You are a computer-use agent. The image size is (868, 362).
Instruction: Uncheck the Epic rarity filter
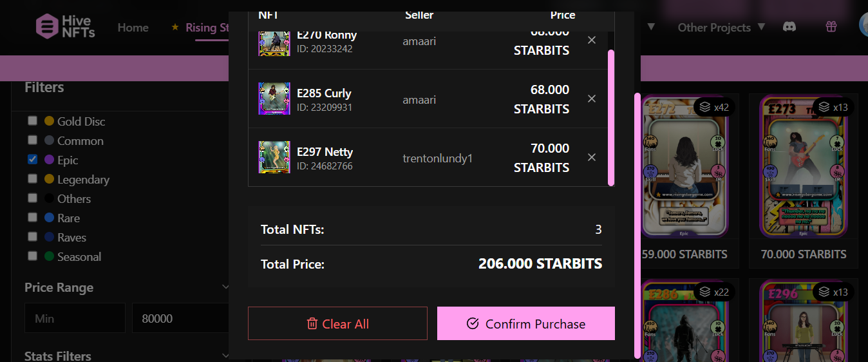click(32, 159)
